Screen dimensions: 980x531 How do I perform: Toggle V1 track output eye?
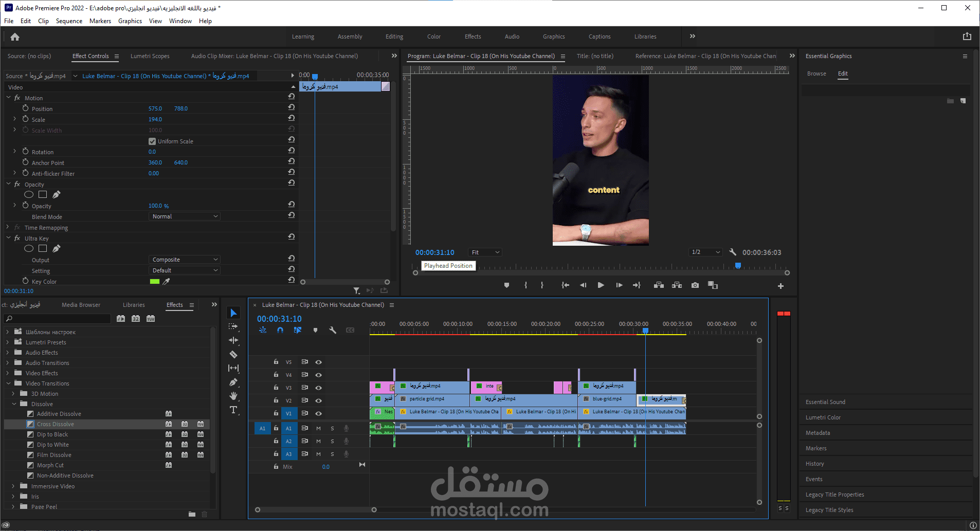318,413
